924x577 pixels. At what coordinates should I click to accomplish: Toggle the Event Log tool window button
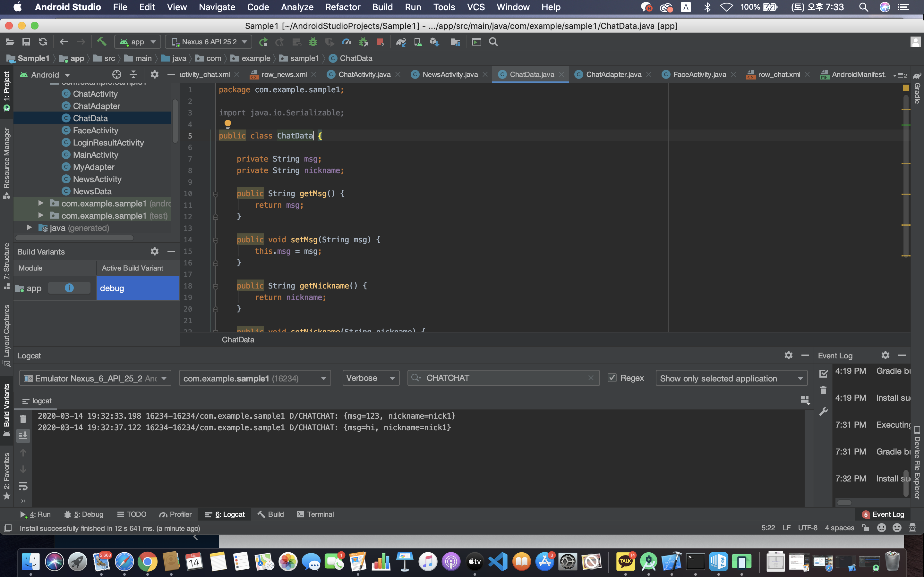tap(883, 514)
